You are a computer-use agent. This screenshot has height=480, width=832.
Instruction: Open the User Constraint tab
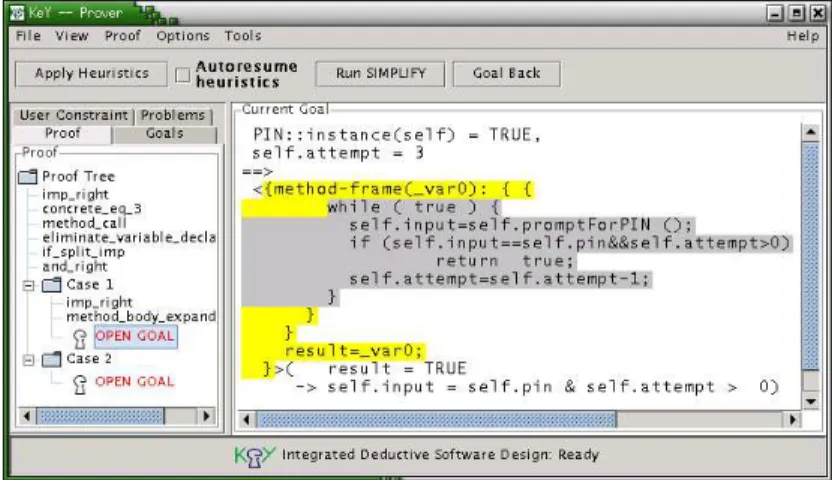click(x=74, y=115)
